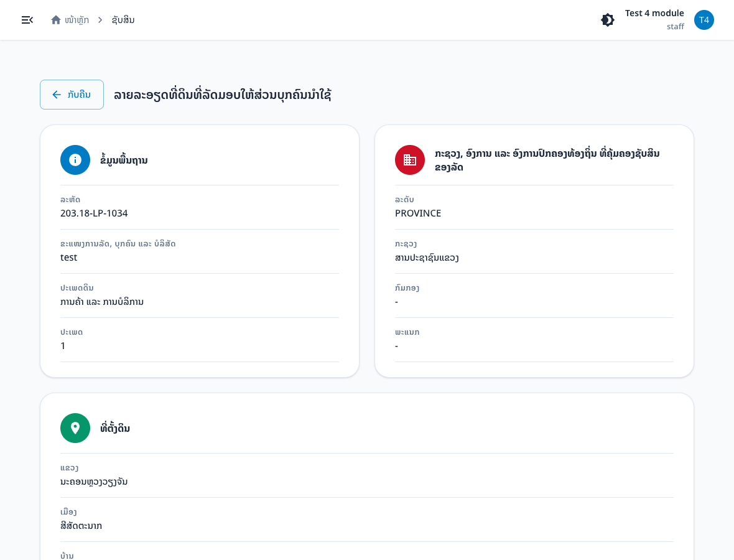Click the PROVINCE level value
734x560 pixels.
418,213
